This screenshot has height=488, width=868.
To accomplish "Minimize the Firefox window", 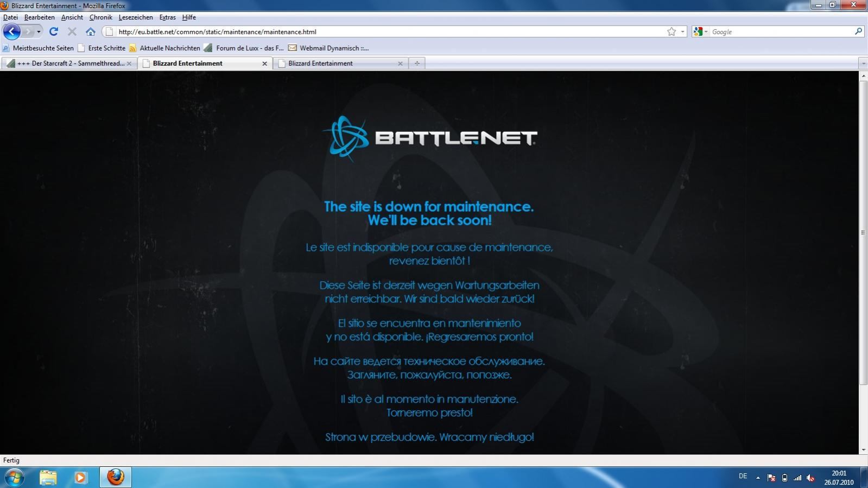I will [x=818, y=4].
